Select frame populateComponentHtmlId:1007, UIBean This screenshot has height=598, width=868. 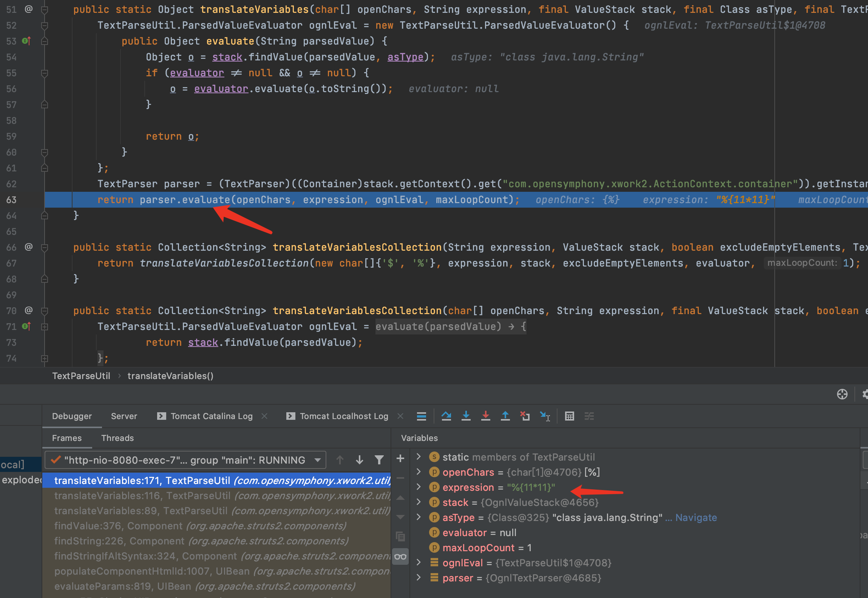pos(216,571)
